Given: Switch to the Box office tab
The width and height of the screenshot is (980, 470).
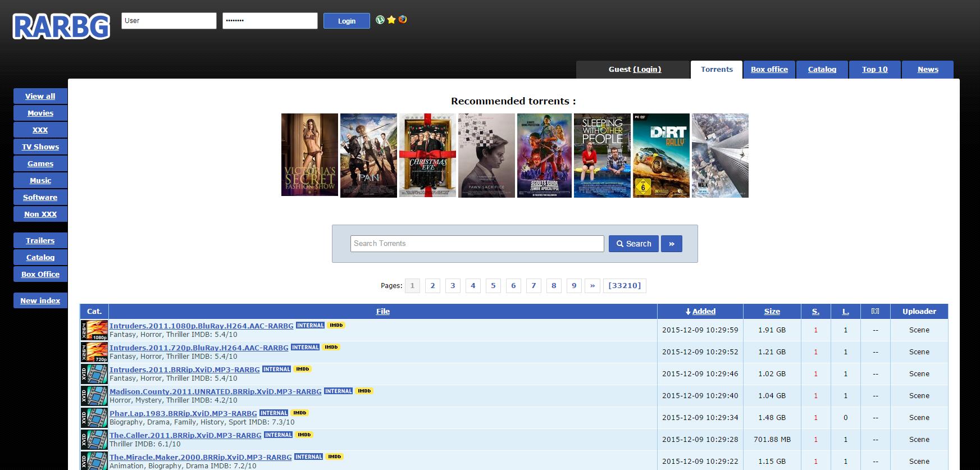Looking at the screenshot, I should 769,70.
